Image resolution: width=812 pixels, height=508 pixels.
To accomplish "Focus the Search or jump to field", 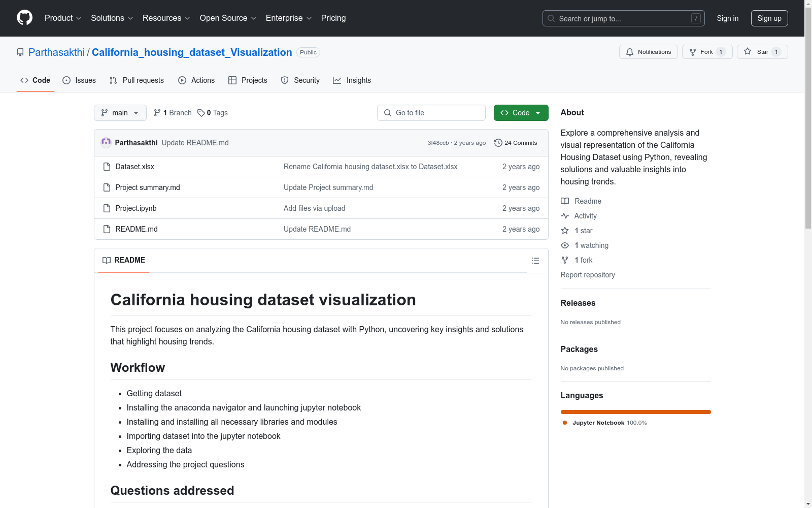I will point(624,18).
